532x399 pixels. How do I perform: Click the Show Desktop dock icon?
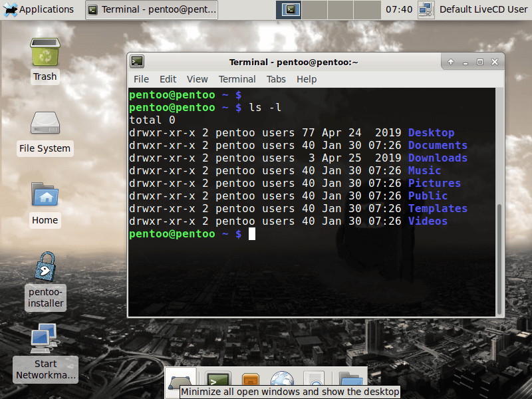tap(180, 382)
